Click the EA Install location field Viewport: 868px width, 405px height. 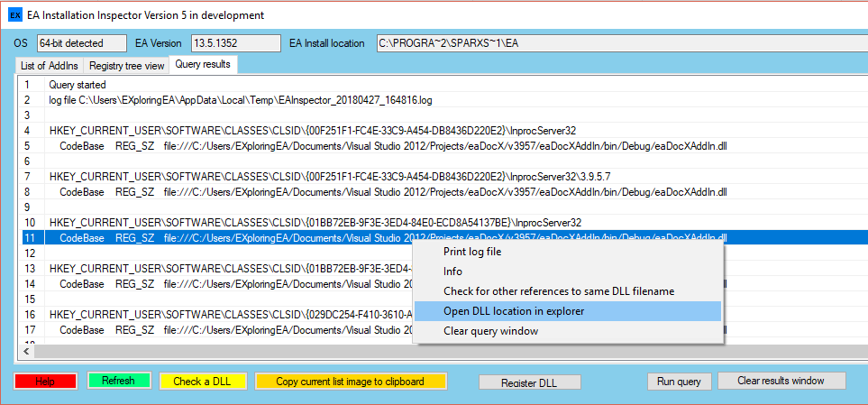tap(620, 43)
